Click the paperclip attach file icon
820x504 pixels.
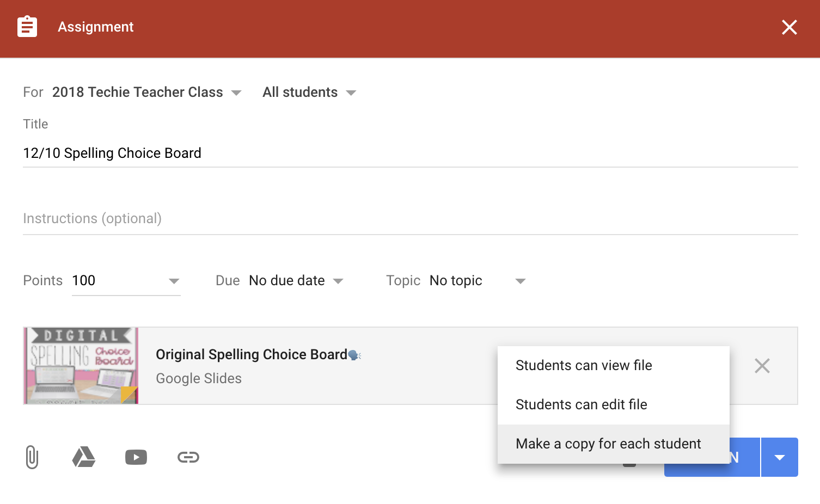(x=32, y=457)
